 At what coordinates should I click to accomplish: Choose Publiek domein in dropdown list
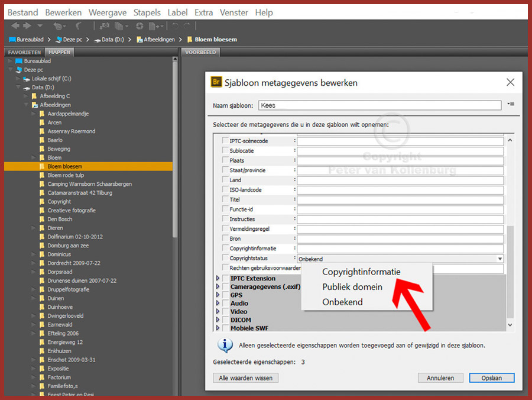[x=352, y=287]
